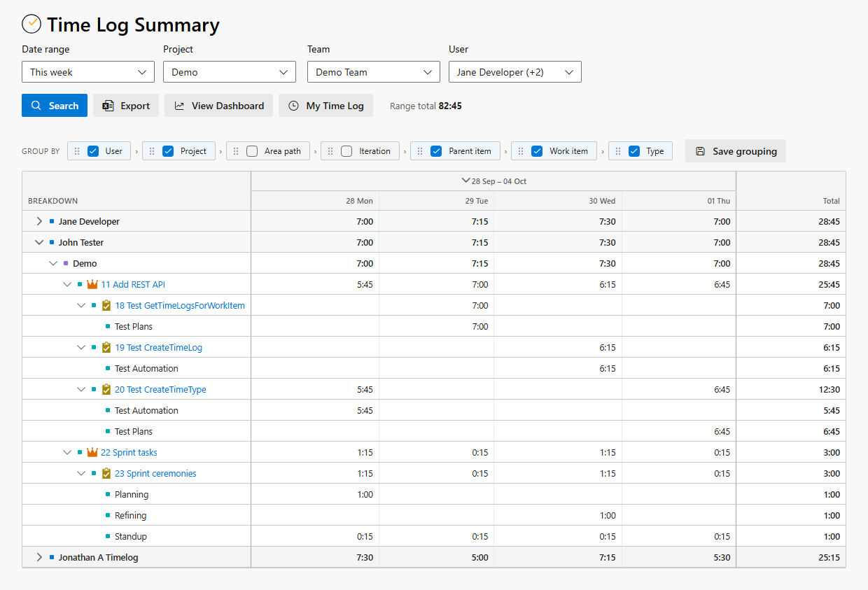
Task: Open View Dashboard
Action: click(x=218, y=106)
